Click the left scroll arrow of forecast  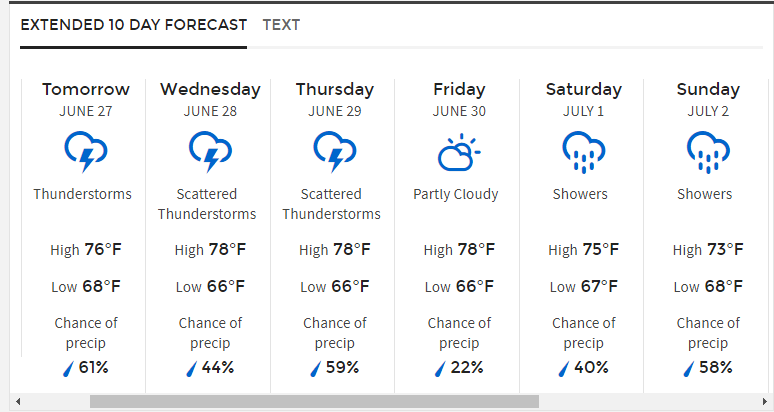pos(18,401)
